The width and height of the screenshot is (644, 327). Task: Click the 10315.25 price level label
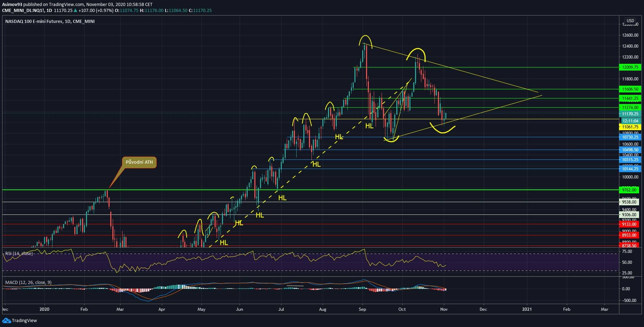point(630,160)
